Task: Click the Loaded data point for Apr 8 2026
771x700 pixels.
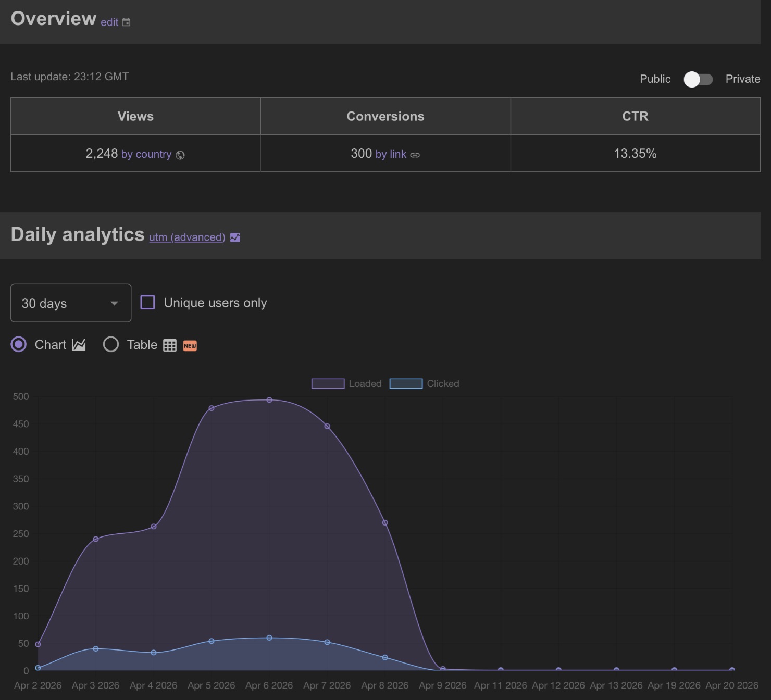Action: point(385,523)
